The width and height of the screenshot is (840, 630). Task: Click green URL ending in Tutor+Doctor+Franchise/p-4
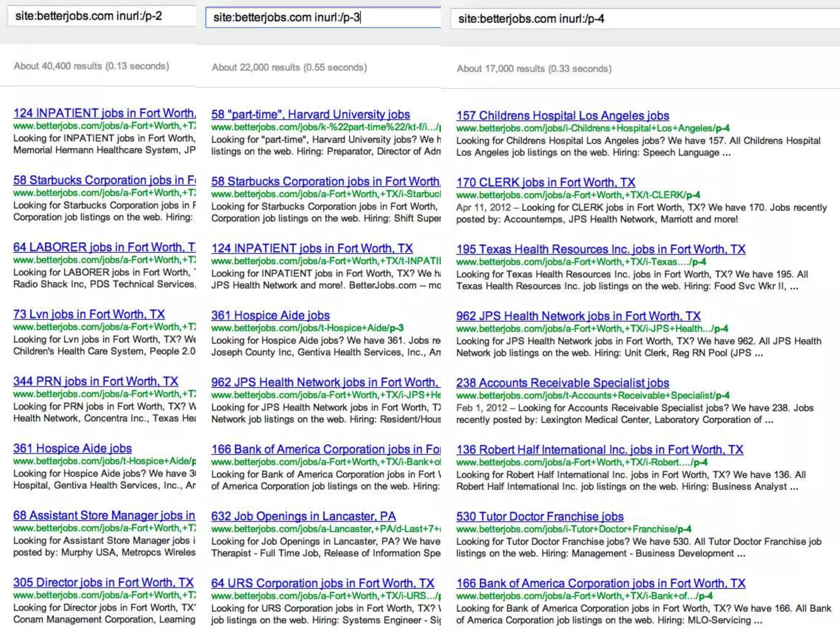[x=573, y=529]
